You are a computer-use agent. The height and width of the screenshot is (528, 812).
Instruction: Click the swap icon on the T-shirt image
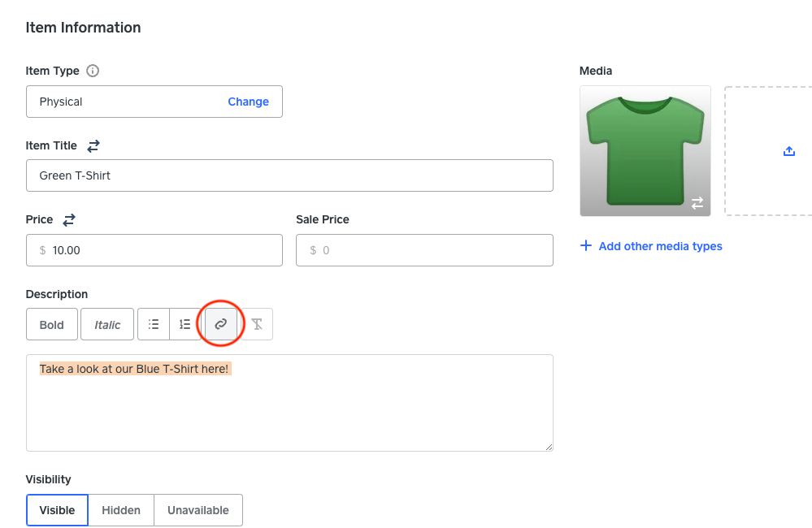tap(697, 203)
